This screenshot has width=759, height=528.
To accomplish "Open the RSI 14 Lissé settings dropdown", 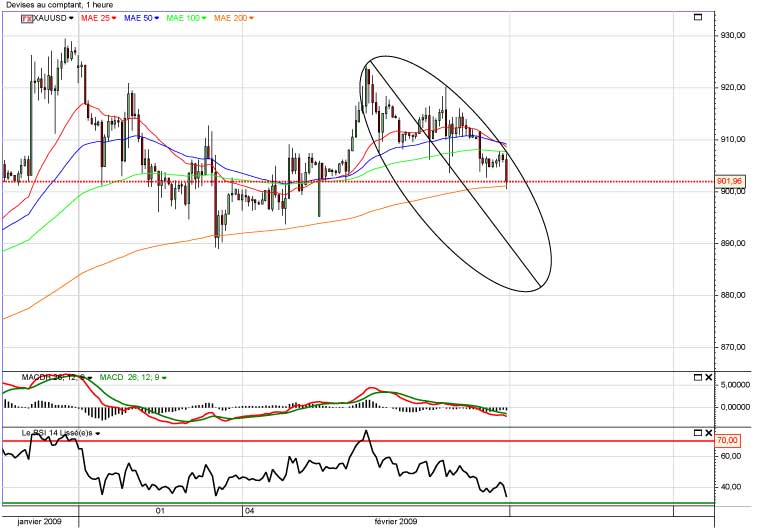I will click(98, 434).
